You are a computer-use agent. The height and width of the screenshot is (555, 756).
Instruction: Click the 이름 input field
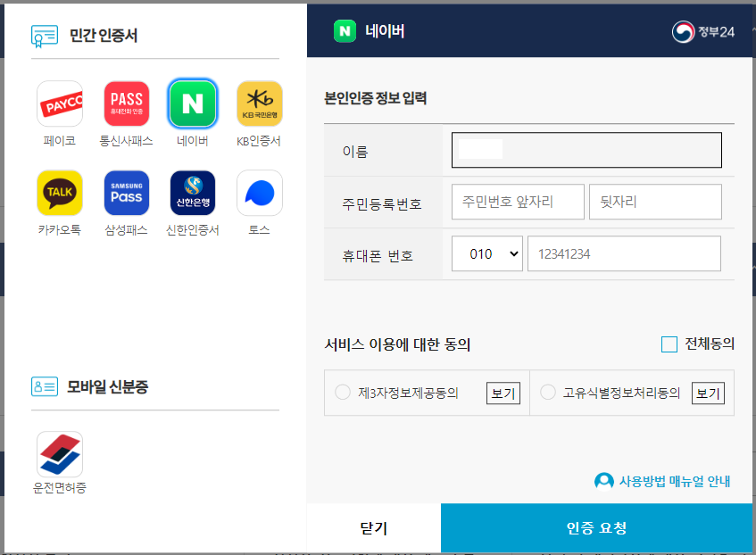[x=586, y=150]
